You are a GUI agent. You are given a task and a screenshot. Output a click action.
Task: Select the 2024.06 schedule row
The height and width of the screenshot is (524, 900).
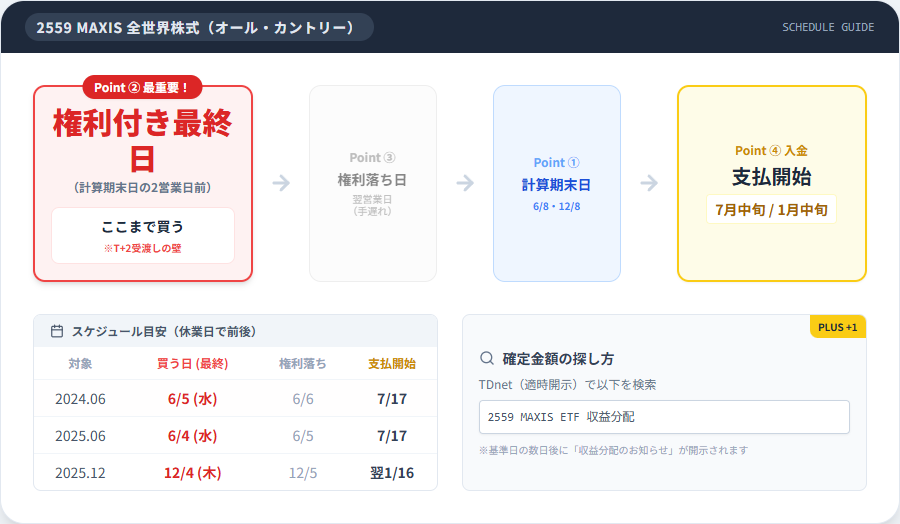click(235, 399)
